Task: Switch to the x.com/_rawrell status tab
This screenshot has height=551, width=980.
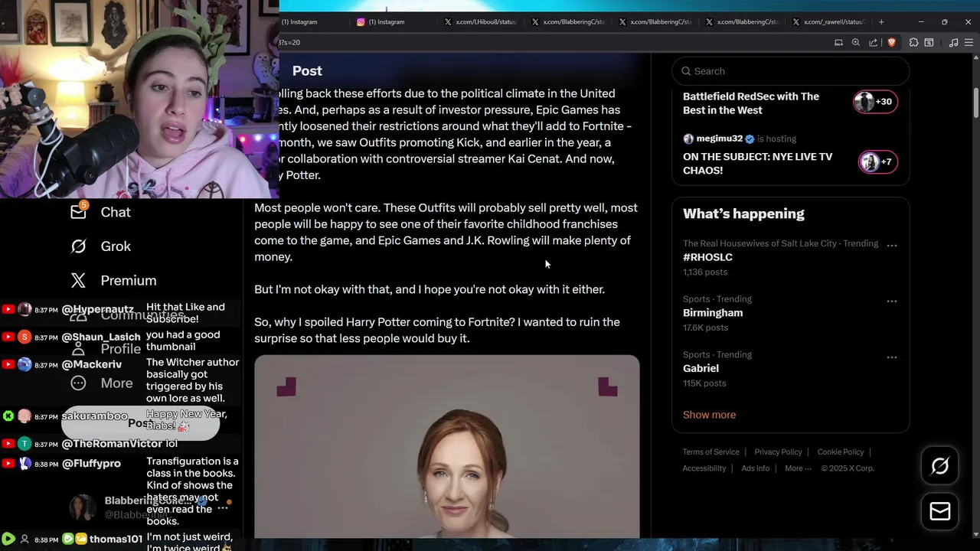Action: point(829,22)
